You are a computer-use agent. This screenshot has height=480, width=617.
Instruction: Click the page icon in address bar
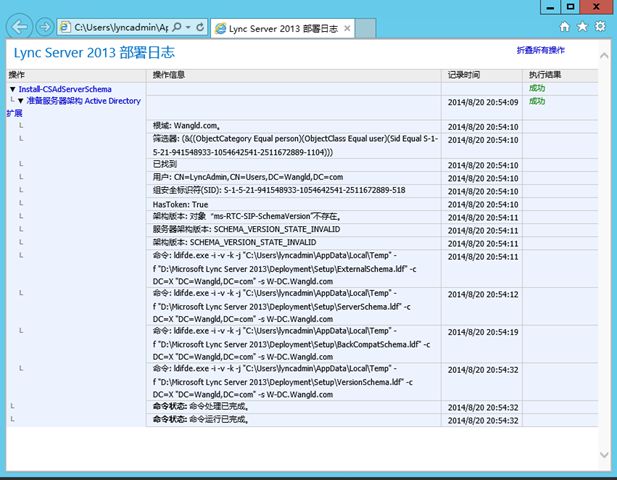pyautogui.click(x=65, y=27)
